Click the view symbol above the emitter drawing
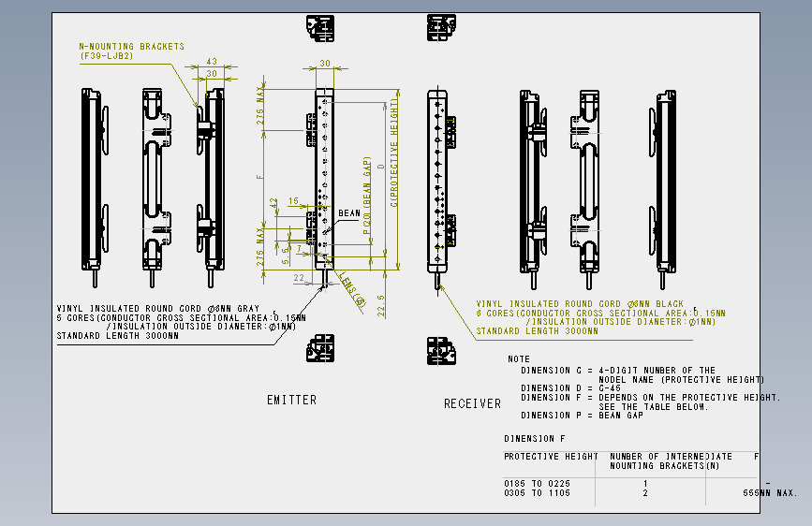 pos(320,28)
